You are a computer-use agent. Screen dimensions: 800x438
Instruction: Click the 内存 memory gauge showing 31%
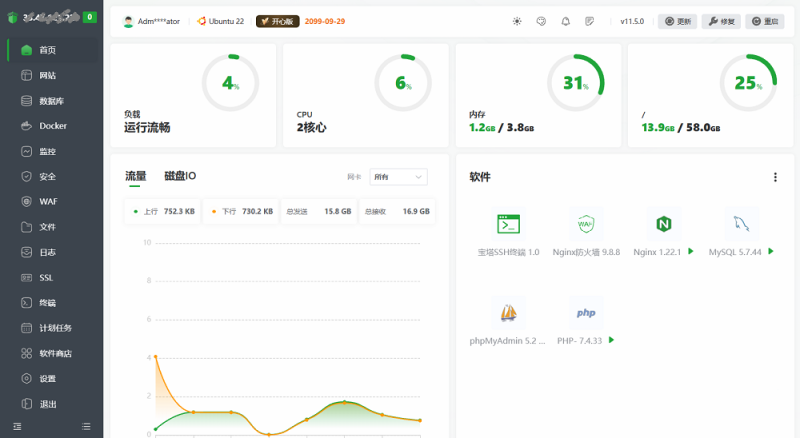point(576,83)
